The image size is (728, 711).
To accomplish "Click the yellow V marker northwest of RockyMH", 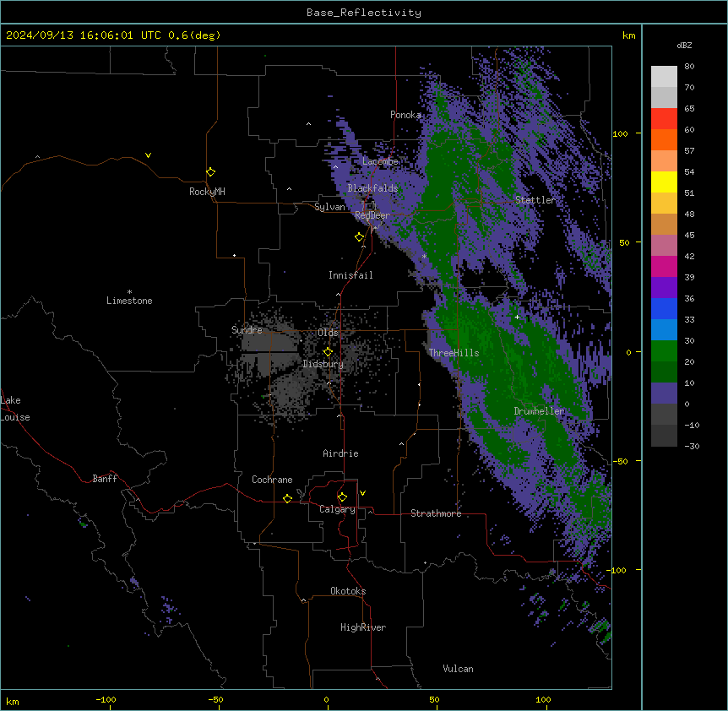I will click(x=148, y=155).
